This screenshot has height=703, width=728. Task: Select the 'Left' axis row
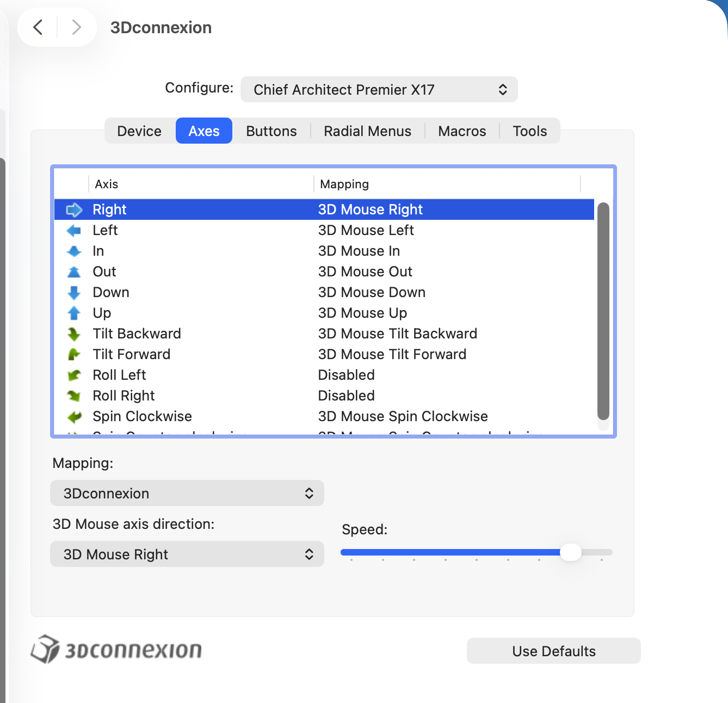324,230
